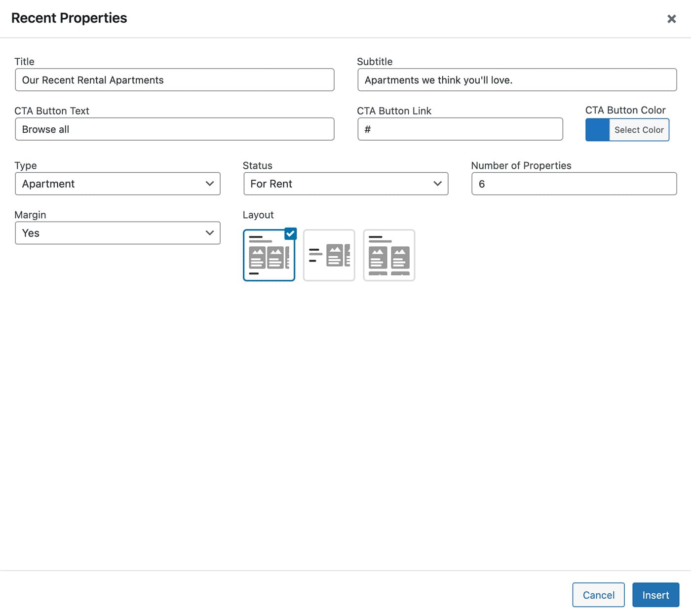Pick the third layout with two-column grid

[x=389, y=255]
